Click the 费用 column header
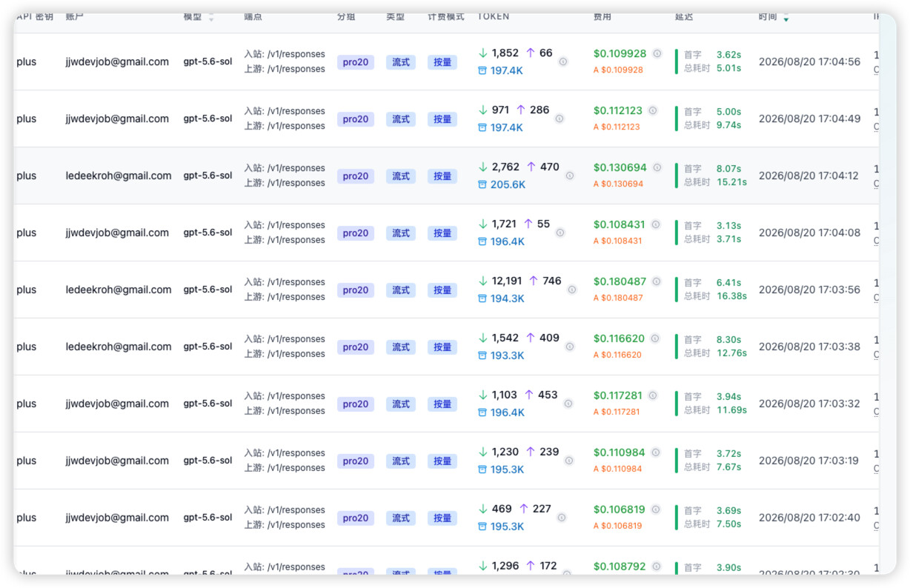The height and width of the screenshot is (588, 910). click(x=602, y=16)
